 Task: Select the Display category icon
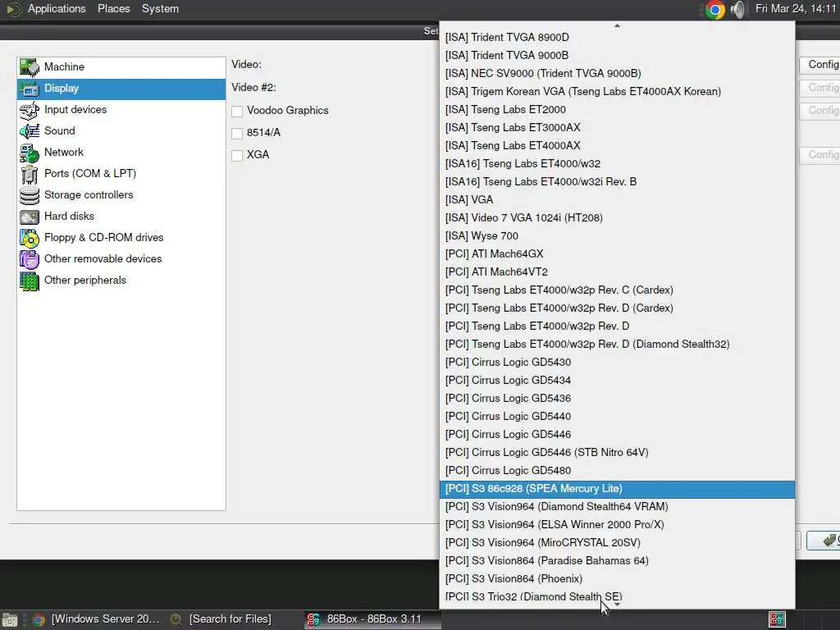[30, 89]
